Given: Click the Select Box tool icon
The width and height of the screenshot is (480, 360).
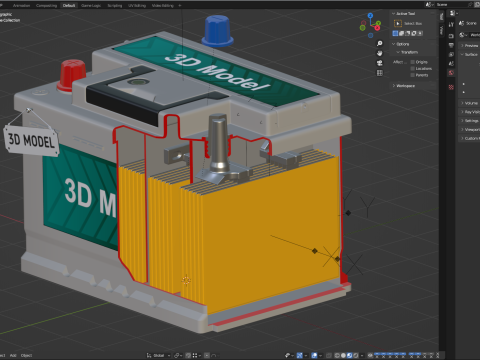Looking at the screenshot, I should pos(398,23).
